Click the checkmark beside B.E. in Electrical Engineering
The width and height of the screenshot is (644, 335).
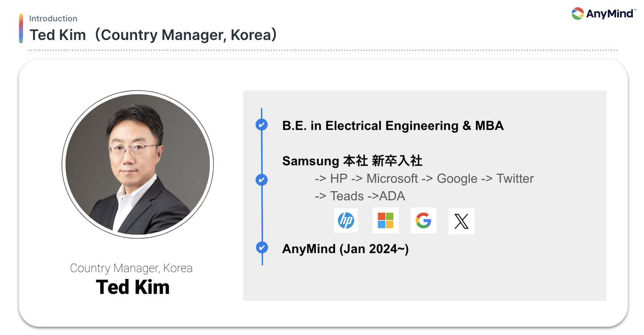pos(262,125)
